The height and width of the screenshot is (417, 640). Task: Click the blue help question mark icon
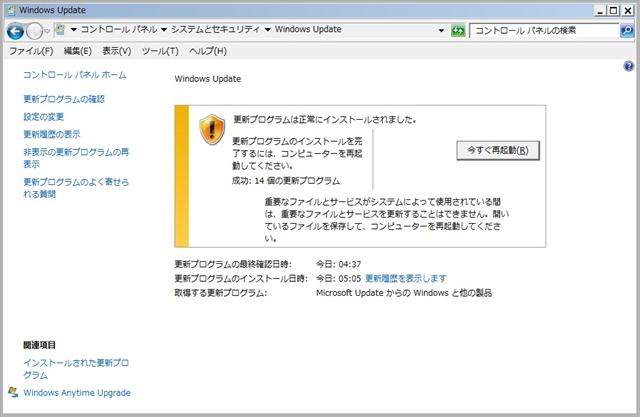[629, 66]
